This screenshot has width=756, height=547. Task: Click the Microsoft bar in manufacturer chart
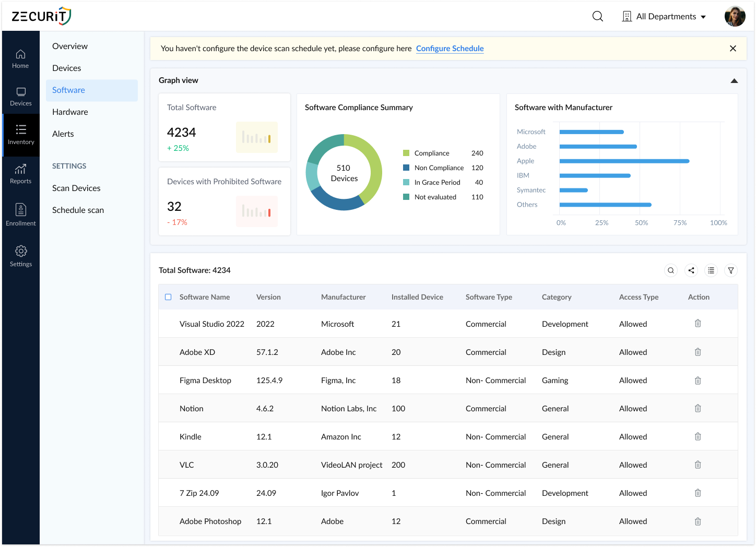(x=592, y=132)
